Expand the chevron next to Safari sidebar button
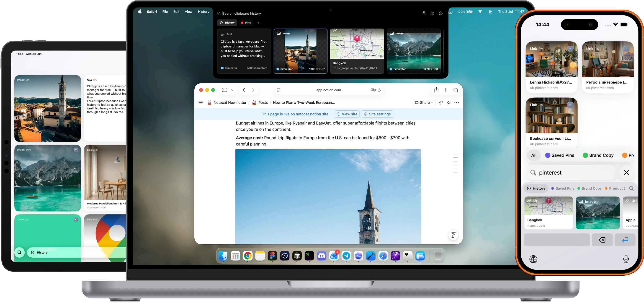Image resolution: width=644 pixels, height=303 pixels. point(232,90)
